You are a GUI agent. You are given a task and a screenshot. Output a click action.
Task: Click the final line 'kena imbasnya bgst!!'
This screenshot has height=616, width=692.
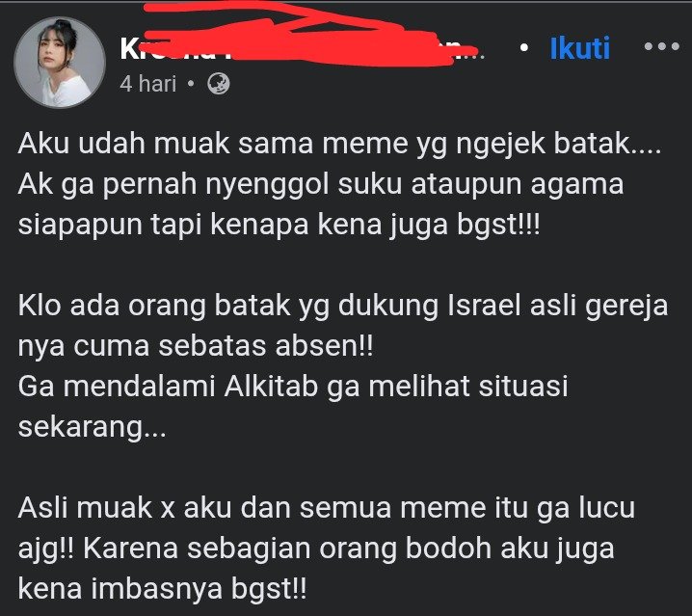(x=162, y=589)
